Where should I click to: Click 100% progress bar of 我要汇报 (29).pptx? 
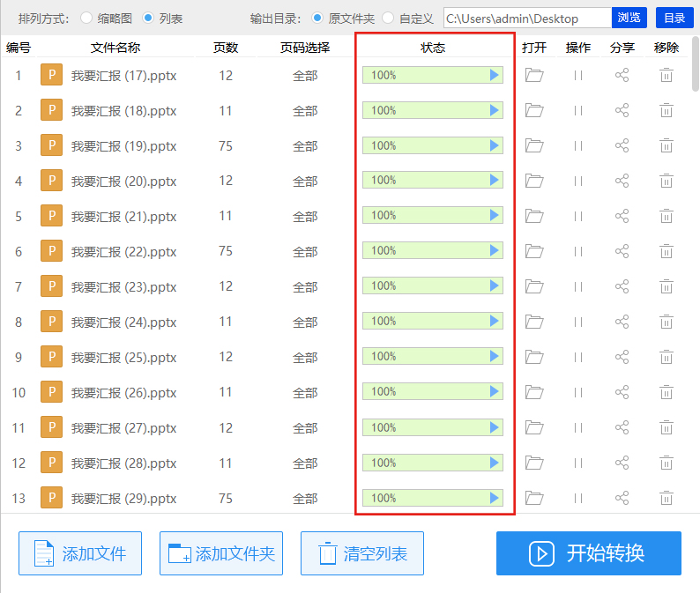point(432,498)
